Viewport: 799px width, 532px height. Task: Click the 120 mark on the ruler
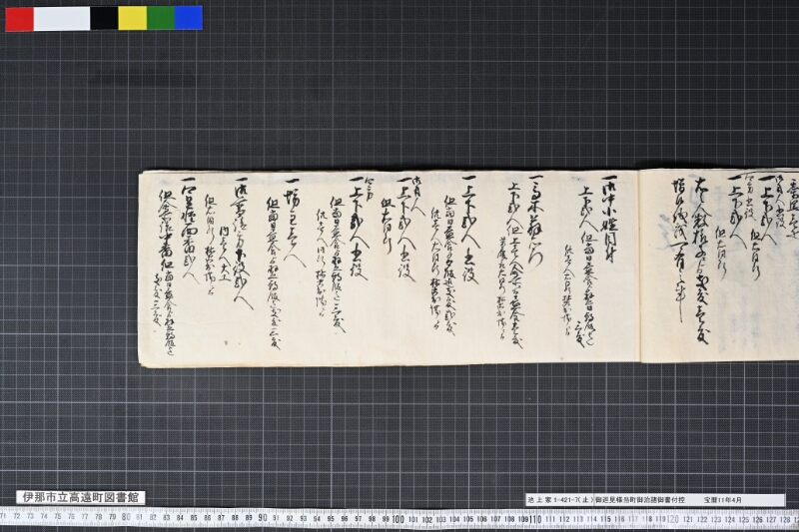(672, 519)
